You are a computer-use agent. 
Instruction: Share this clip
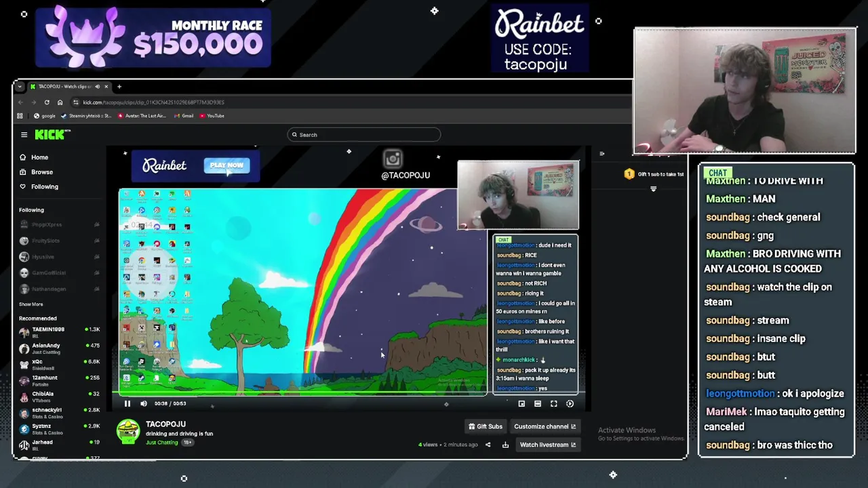488,445
